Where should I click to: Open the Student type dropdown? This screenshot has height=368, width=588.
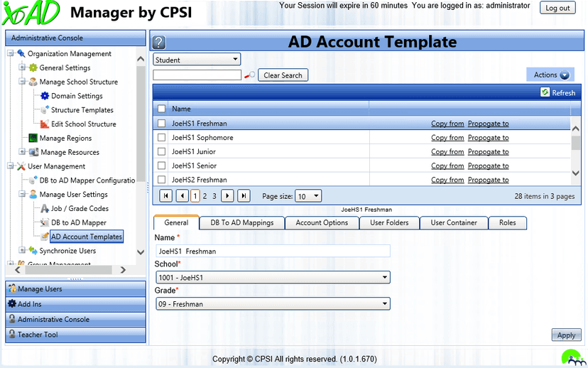pyautogui.click(x=197, y=60)
